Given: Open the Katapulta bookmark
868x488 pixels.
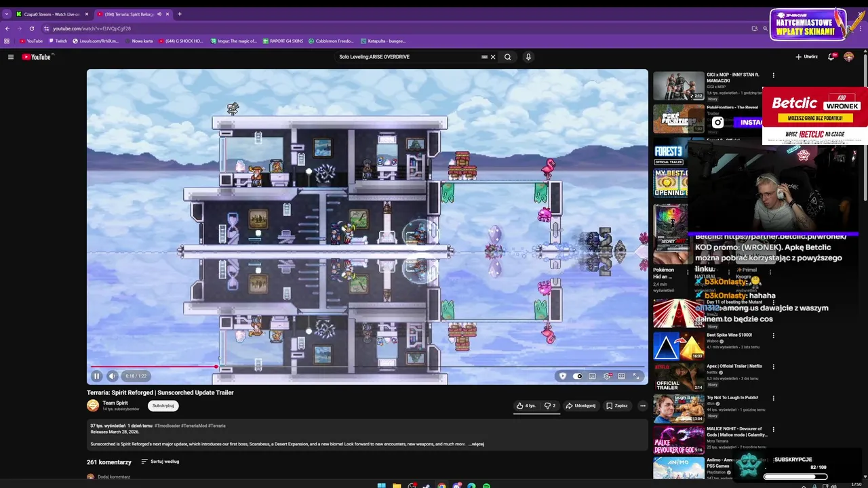Looking at the screenshot, I should 383,41.
